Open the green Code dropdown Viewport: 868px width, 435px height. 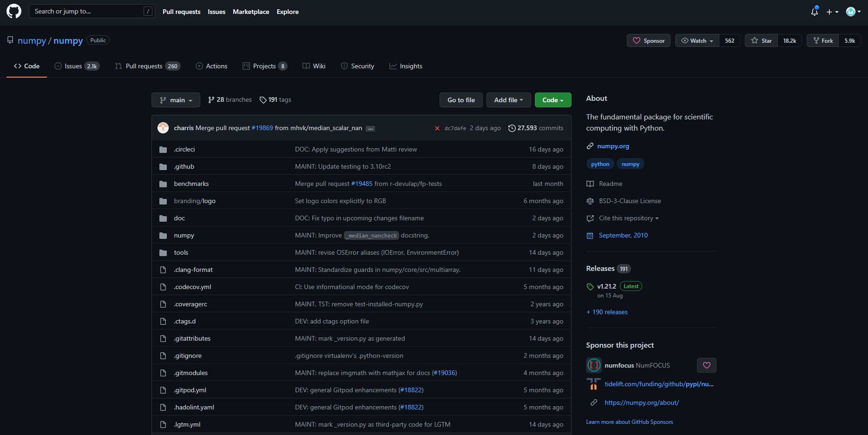pos(553,100)
